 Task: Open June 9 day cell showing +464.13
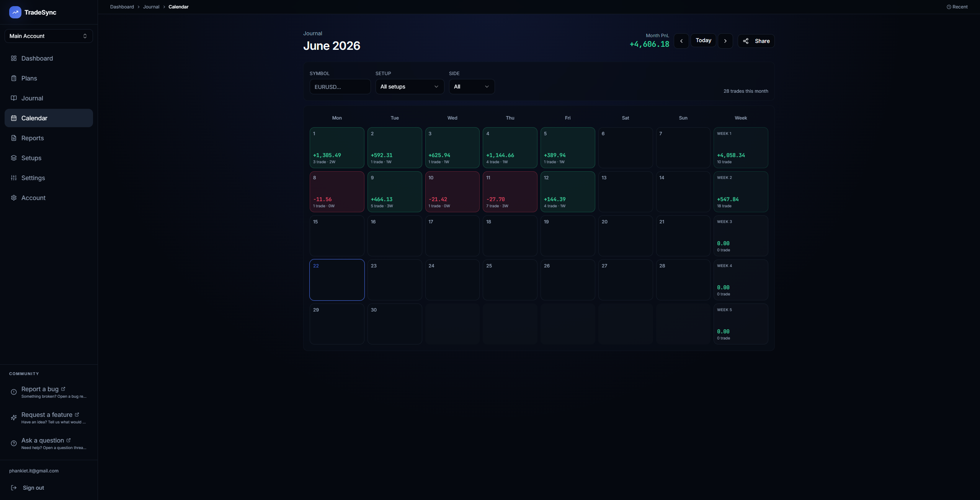pos(395,192)
